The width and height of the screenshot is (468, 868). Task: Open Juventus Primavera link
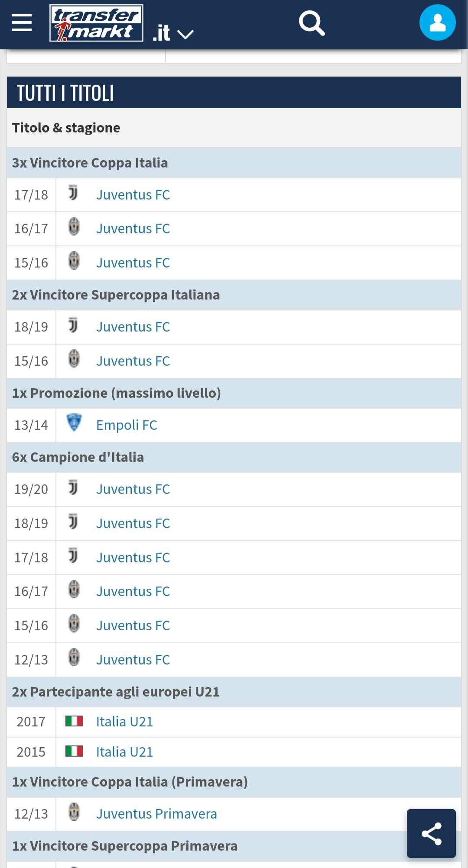click(x=156, y=814)
